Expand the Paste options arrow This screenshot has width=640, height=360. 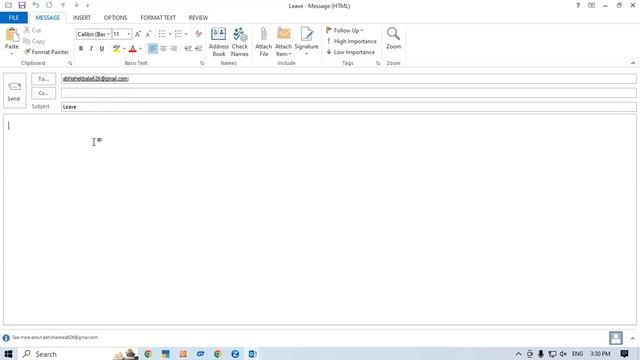12,54
